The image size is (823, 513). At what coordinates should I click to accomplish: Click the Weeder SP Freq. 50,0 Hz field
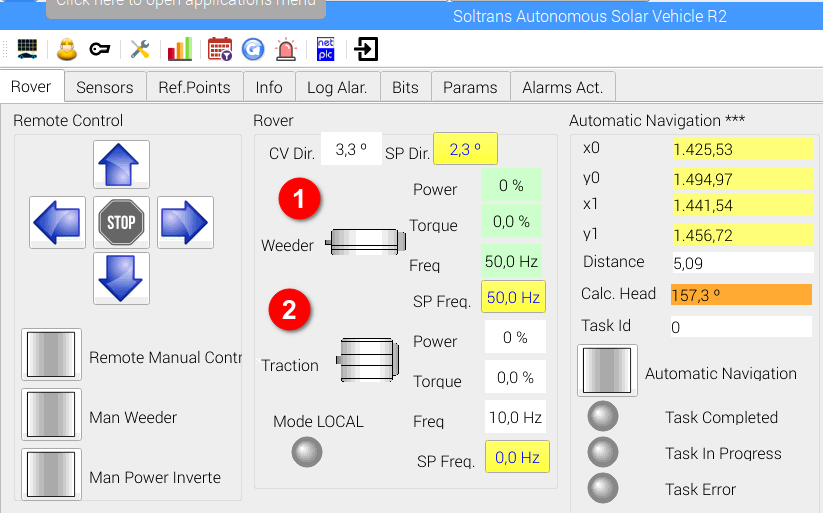513,297
